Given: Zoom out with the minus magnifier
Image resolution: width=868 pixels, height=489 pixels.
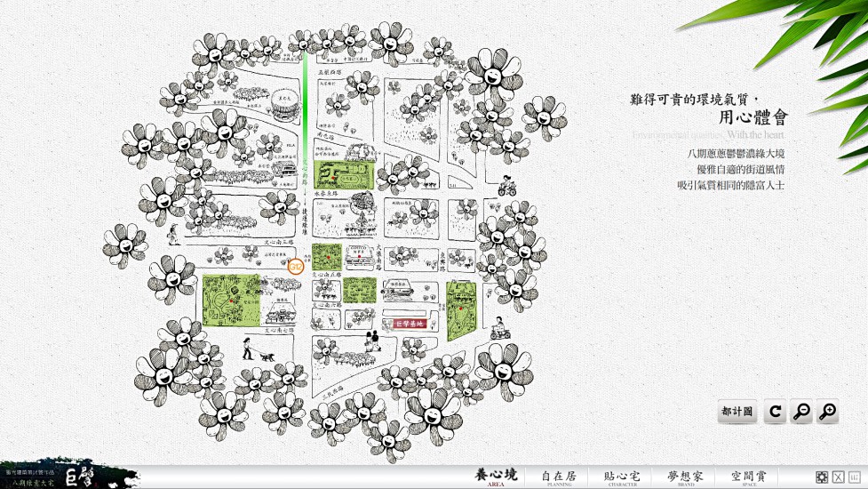Looking at the screenshot, I should 801,412.
